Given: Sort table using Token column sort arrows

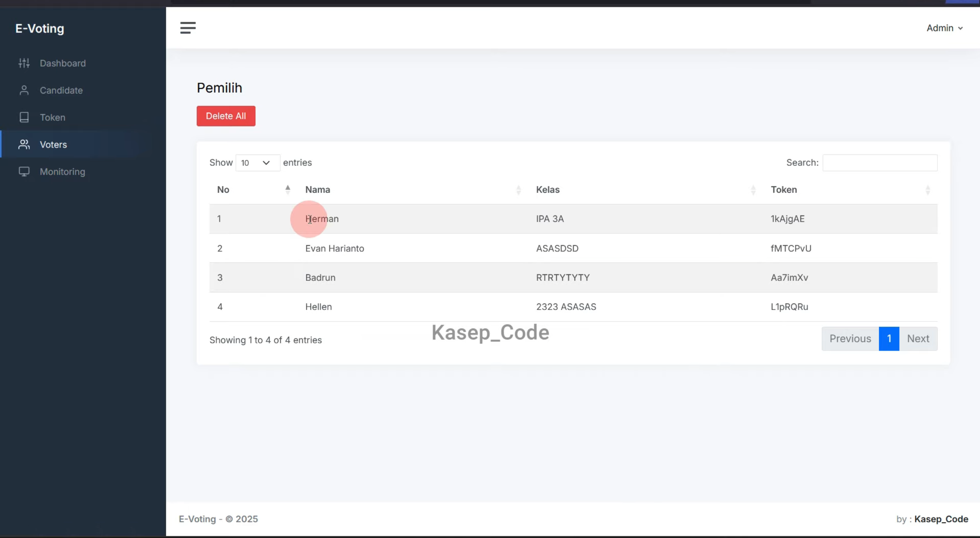Looking at the screenshot, I should (928, 190).
